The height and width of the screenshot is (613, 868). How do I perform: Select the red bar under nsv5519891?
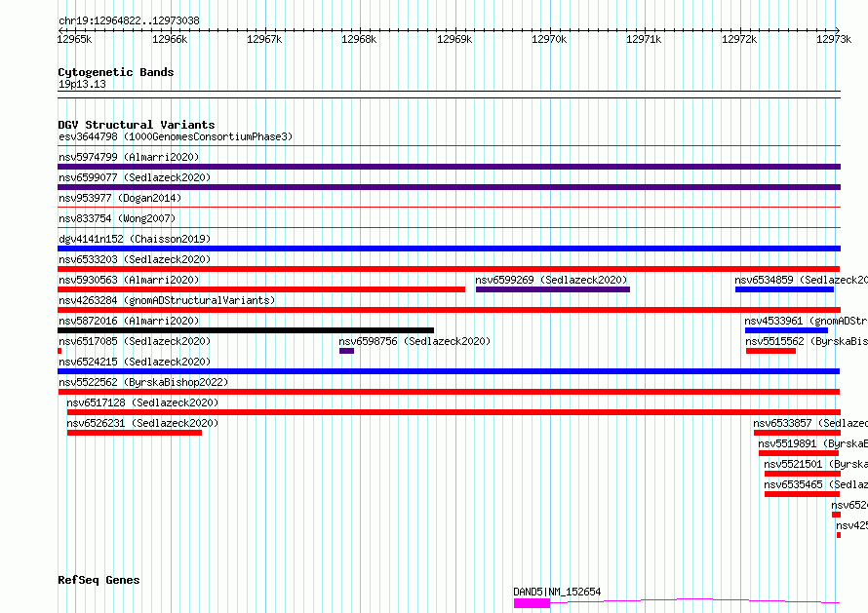pos(799,453)
